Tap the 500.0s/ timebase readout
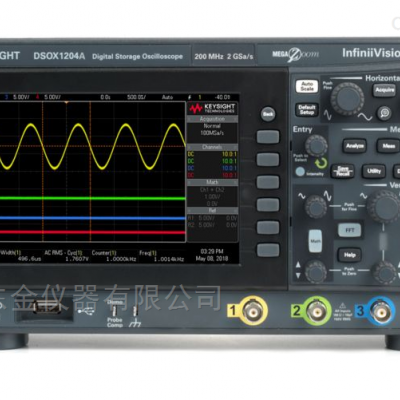This screenshot has width=400, height=400. pos(137,97)
